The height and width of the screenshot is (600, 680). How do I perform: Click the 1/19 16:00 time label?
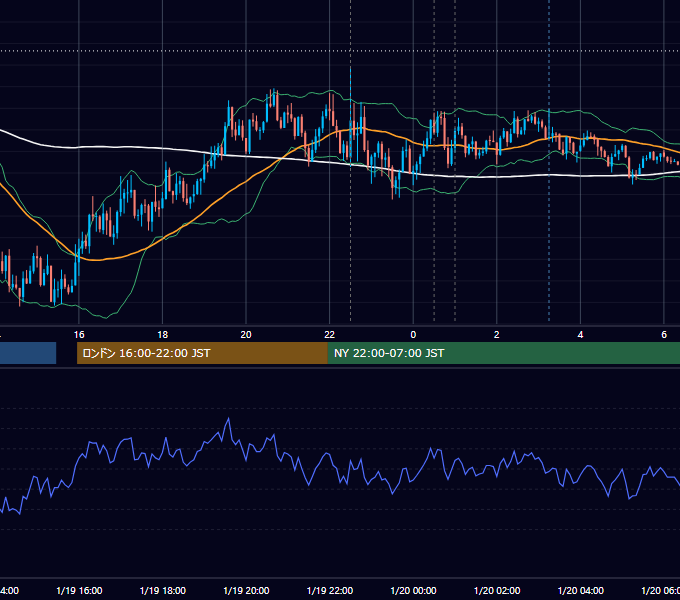79,591
